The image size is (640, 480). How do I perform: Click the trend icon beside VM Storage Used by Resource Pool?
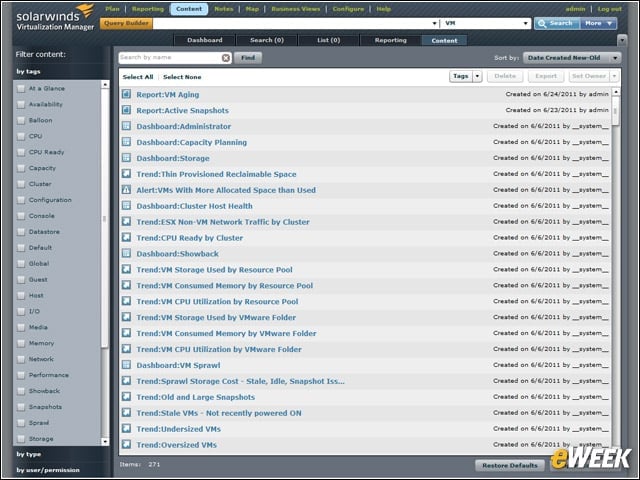127,269
